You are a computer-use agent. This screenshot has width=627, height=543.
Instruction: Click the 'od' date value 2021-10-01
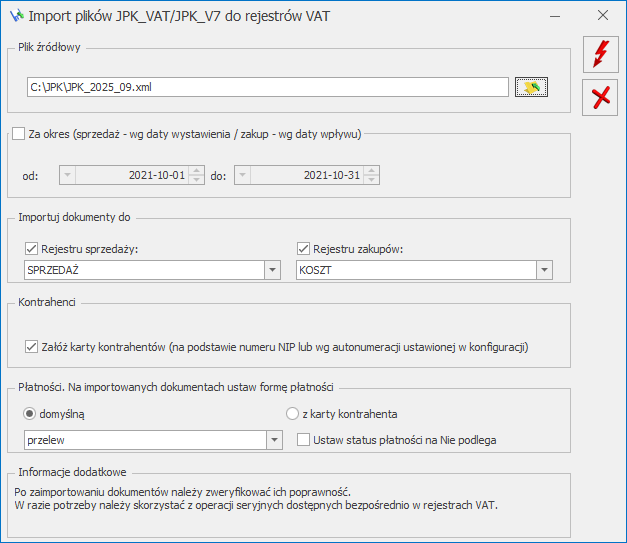click(157, 175)
